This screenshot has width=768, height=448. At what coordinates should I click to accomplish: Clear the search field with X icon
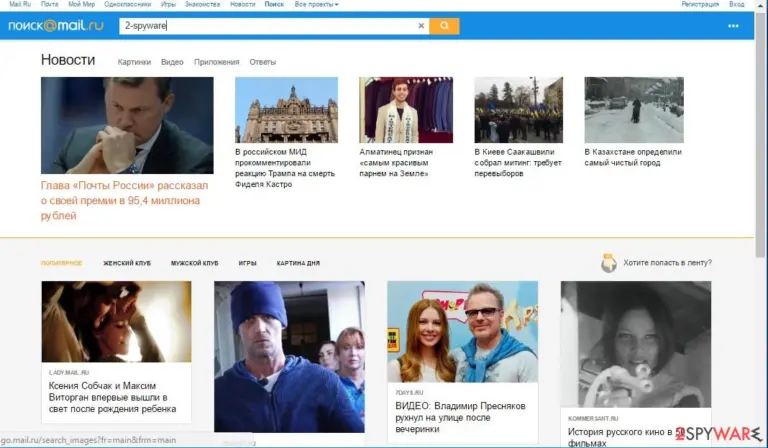coord(421,26)
